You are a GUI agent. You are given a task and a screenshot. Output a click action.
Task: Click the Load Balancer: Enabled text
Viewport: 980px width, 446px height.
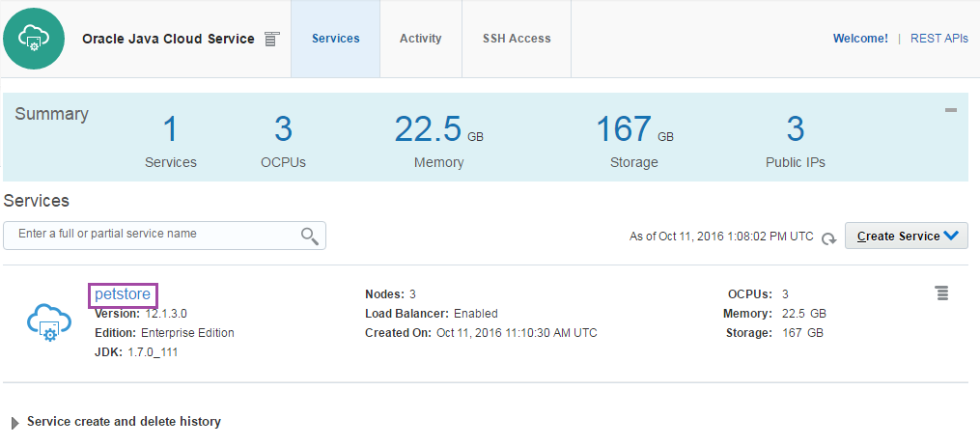[x=432, y=314]
